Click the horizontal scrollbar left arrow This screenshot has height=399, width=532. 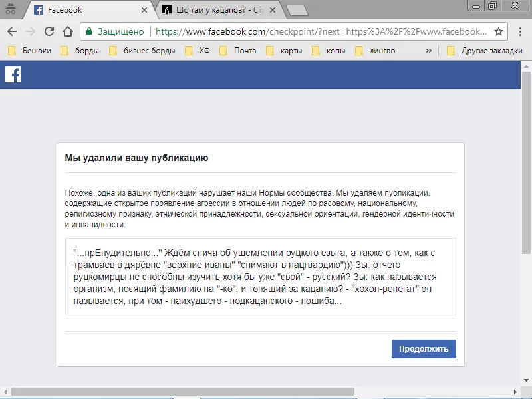click(x=5, y=392)
